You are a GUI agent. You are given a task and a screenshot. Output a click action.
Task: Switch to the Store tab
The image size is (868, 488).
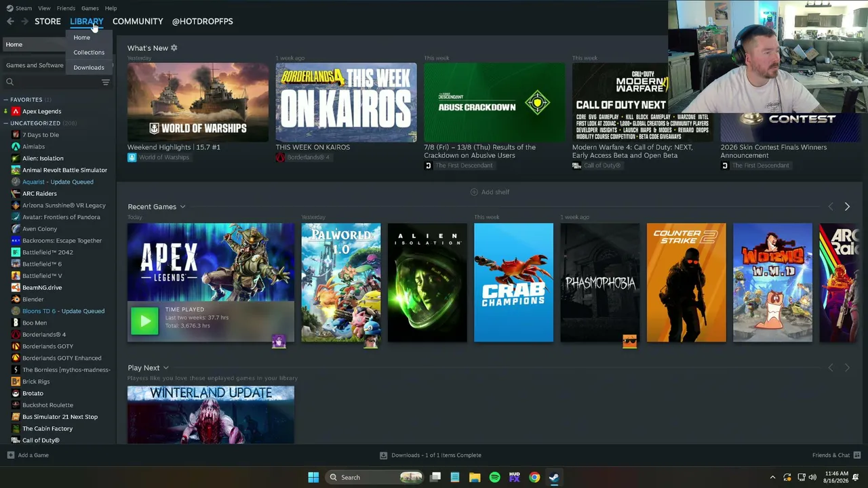pyautogui.click(x=47, y=21)
